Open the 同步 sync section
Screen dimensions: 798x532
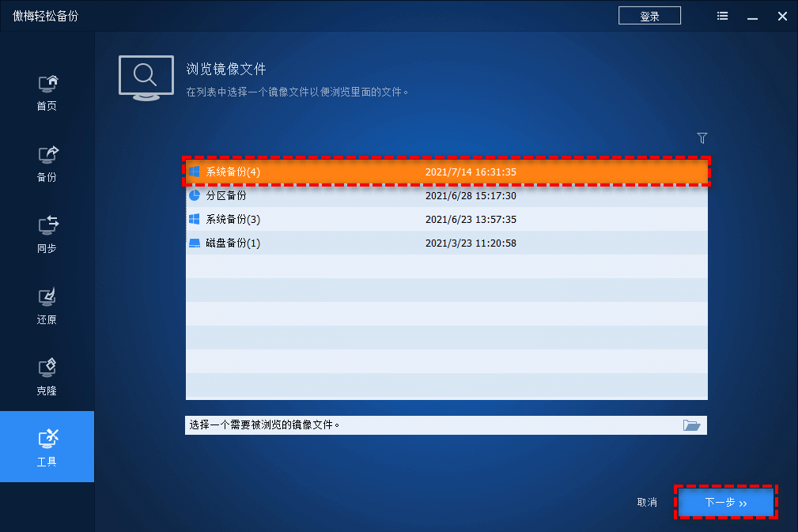tap(47, 236)
